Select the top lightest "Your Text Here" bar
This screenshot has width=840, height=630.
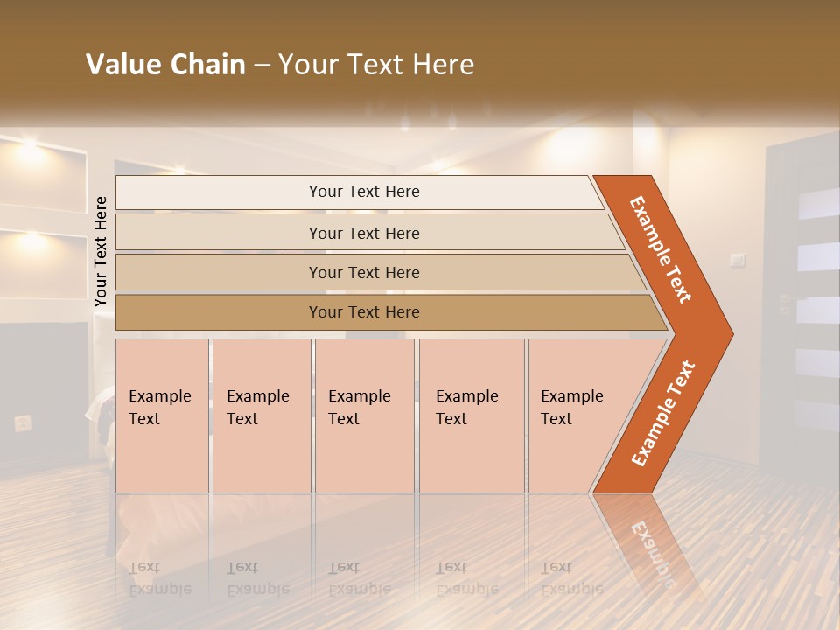(363, 192)
